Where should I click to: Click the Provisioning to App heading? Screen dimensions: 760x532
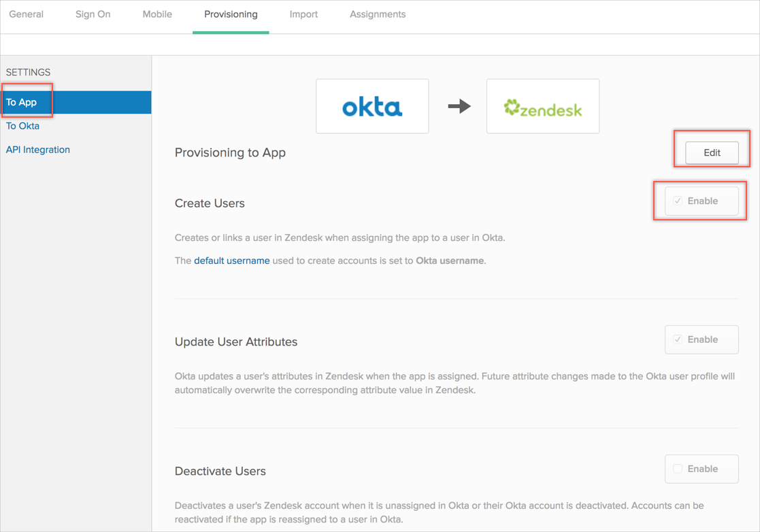point(230,152)
